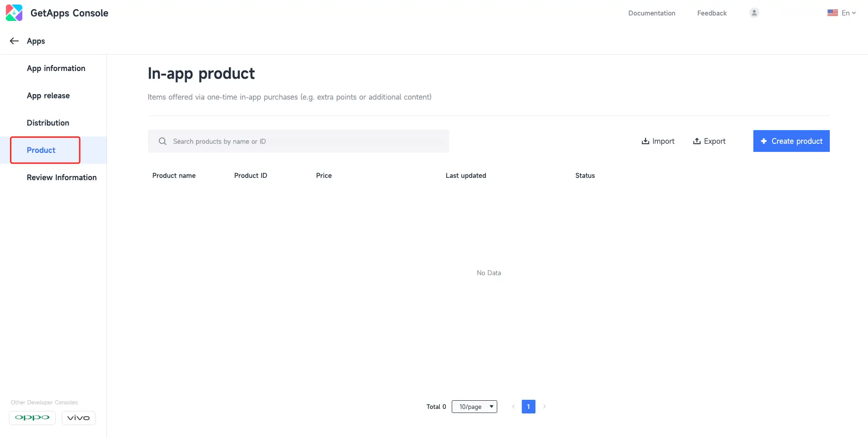Image resolution: width=868 pixels, height=438 pixels.
Task: Open the vivo developer console logo
Action: click(79, 418)
